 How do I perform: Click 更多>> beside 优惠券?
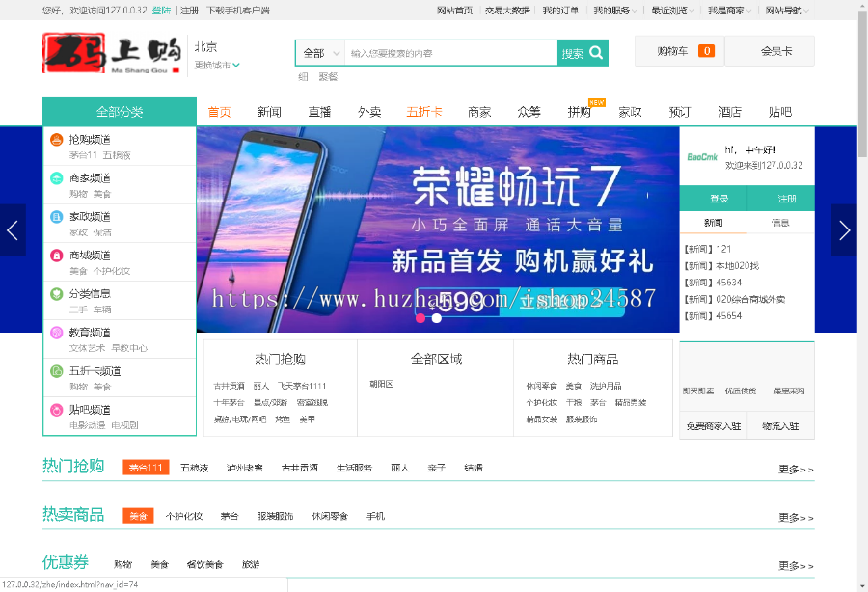click(x=796, y=565)
